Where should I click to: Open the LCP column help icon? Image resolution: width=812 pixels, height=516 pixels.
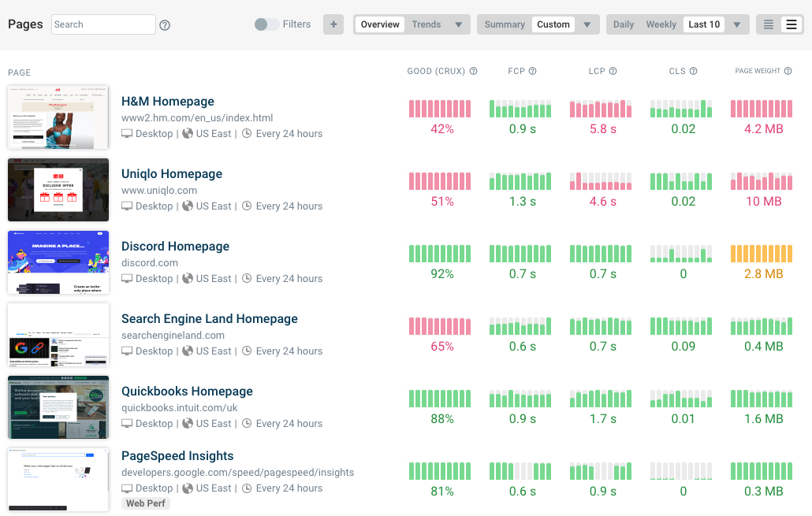[613, 71]
